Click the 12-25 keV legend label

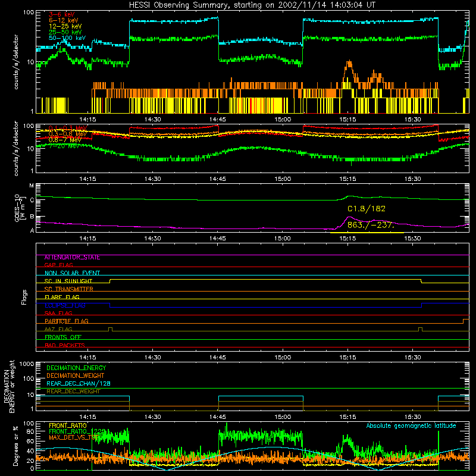point(65,26)
